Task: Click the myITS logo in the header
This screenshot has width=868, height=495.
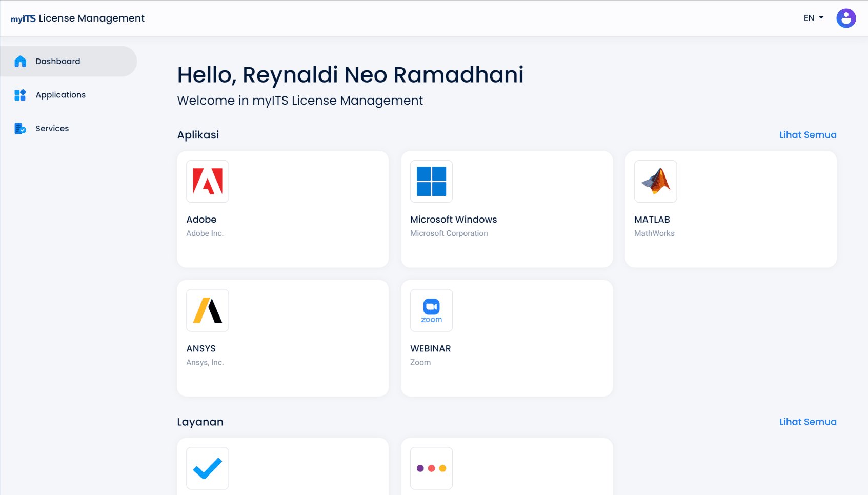Action: click(x=23, y=19)
